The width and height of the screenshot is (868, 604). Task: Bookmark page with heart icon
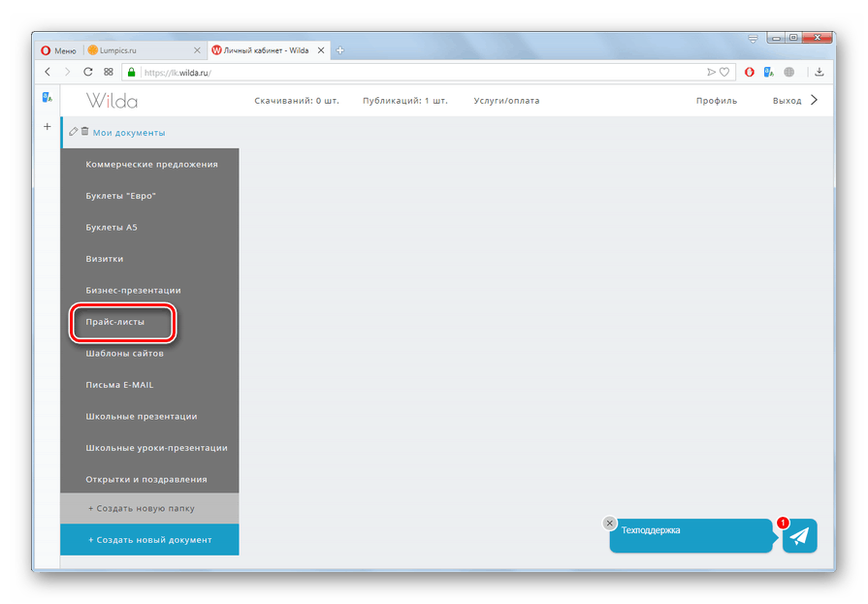point(724,72)
